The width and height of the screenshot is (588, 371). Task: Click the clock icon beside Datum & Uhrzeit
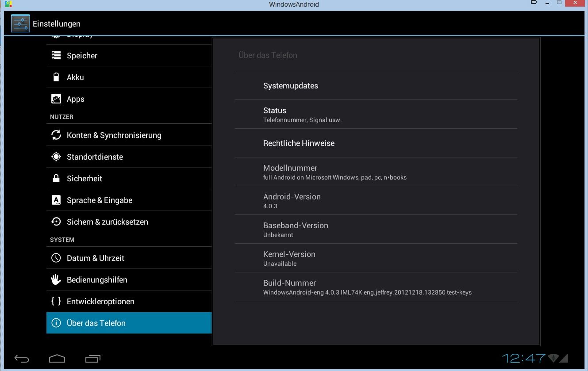click(56, 258)
